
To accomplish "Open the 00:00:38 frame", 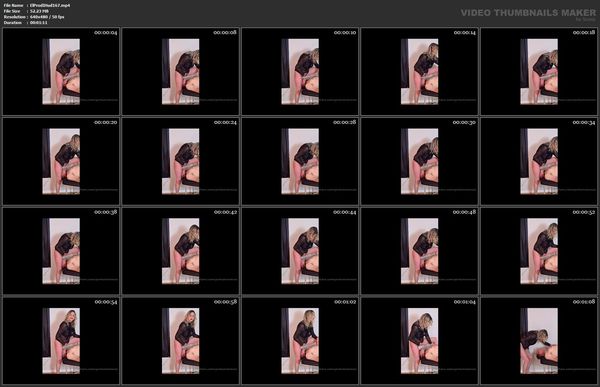I will [61, 251].
